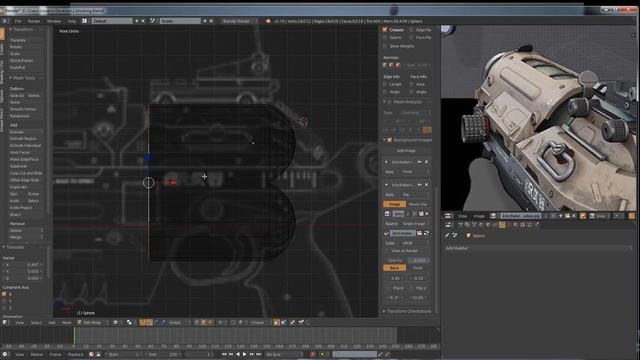
Task: Expand the Mesh Analysis panel
Action: pos(384,102)
